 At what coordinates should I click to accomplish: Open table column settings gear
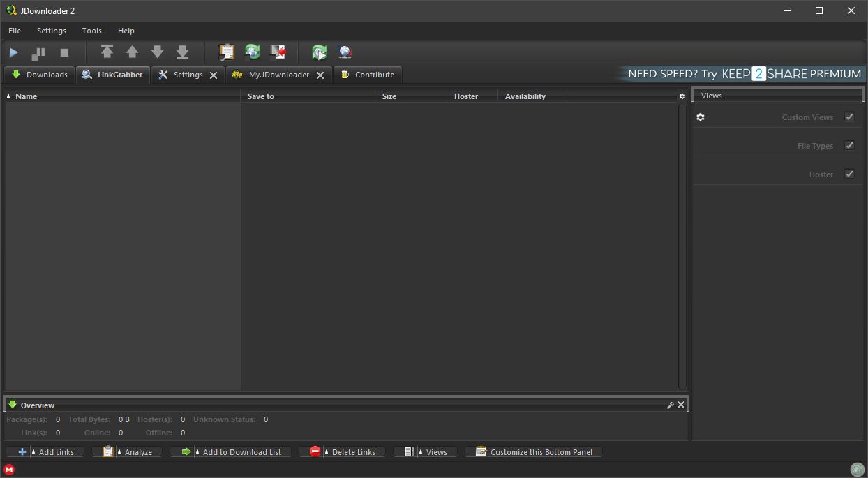click(682, 96)
